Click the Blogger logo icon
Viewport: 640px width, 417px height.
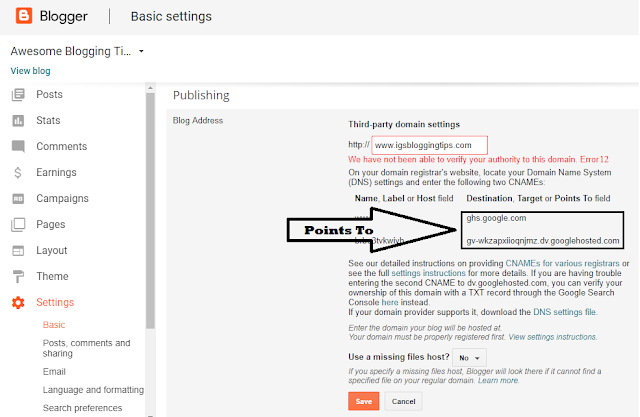(x=24, y=16)
